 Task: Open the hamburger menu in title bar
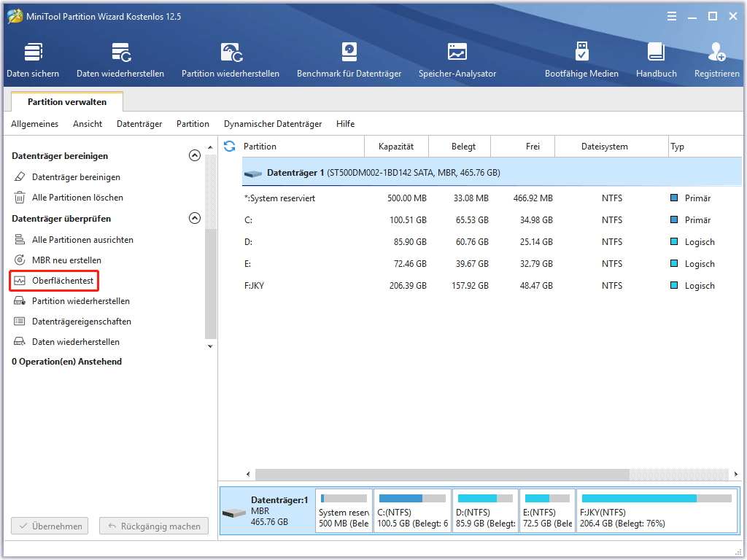click(x=672, y=16)
